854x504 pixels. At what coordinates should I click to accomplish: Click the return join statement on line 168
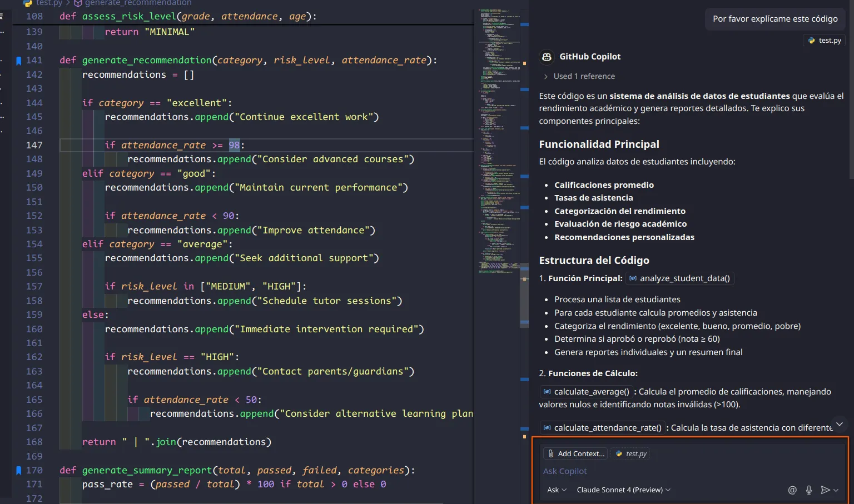tap(177, 442)
